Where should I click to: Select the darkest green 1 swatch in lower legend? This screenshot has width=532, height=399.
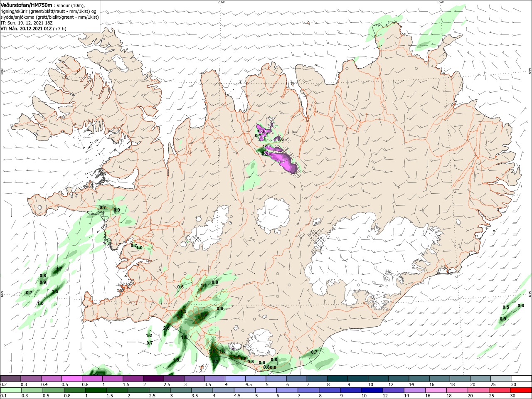(x=96, y=390)
